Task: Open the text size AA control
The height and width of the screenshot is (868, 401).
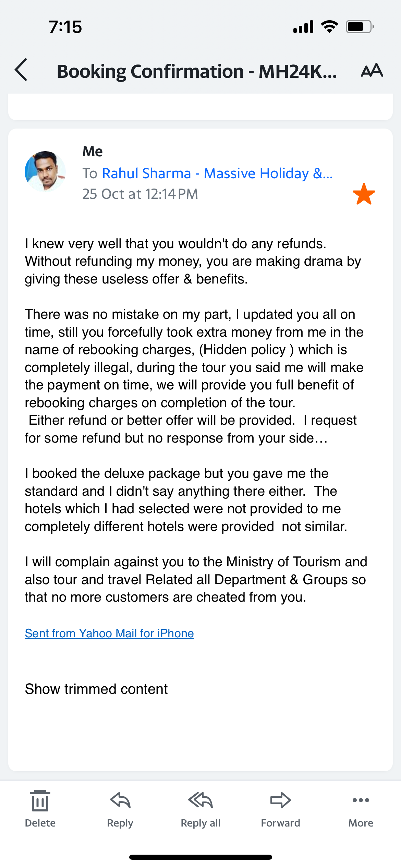Action: (372, 70)
